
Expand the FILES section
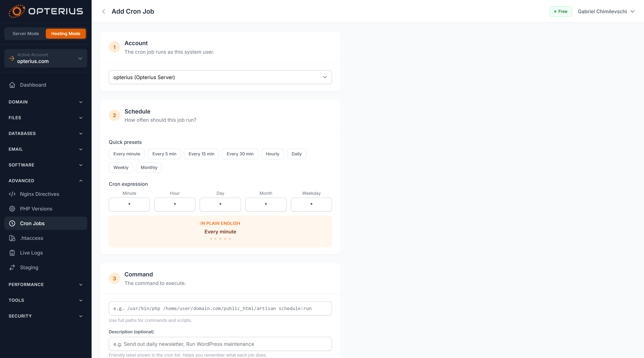click(x=46, y=118)
